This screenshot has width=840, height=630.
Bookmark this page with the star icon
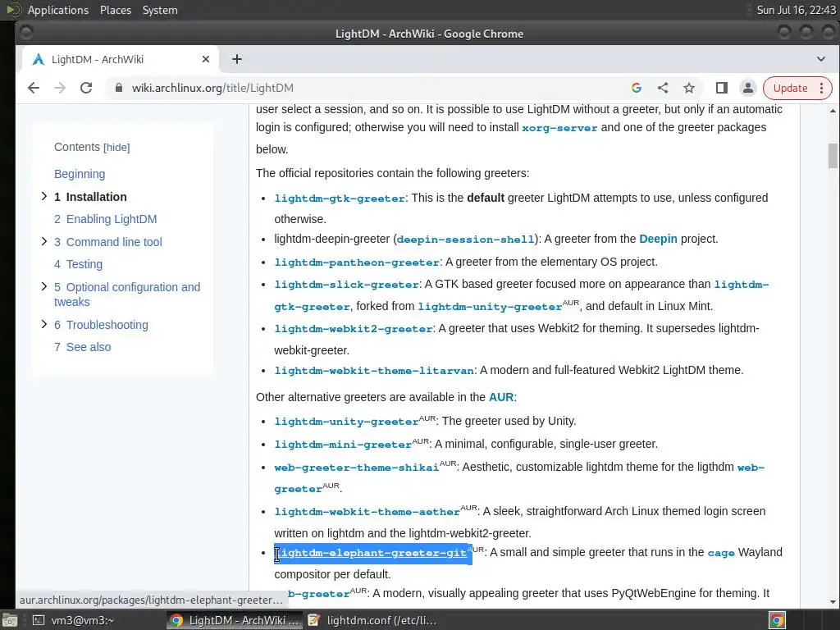coord(689,88)
